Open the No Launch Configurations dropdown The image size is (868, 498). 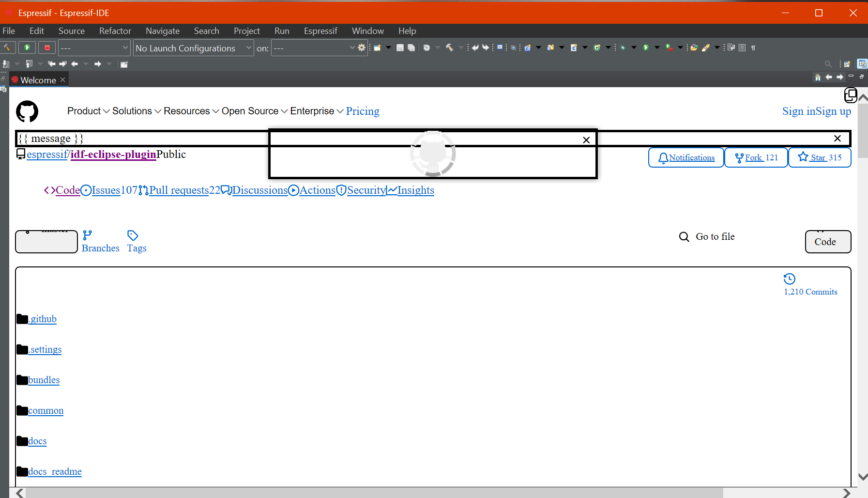193,47
